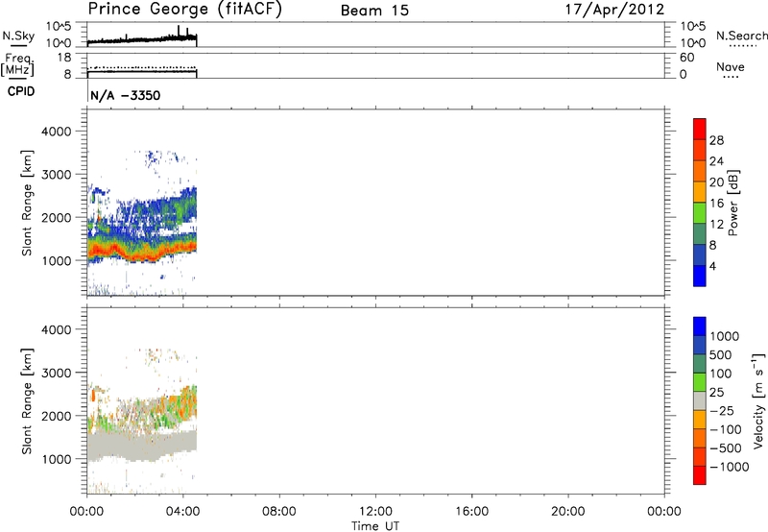Image resolution: width=768 pixels, height=532 pixels.
Task: Click the 16 dB power colorbar label
Action: [x=716, y=204]
